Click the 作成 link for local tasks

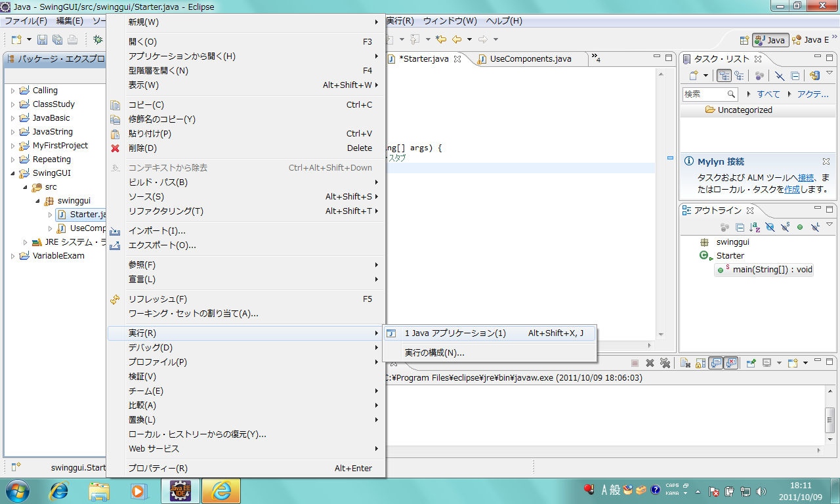(792, 189)
